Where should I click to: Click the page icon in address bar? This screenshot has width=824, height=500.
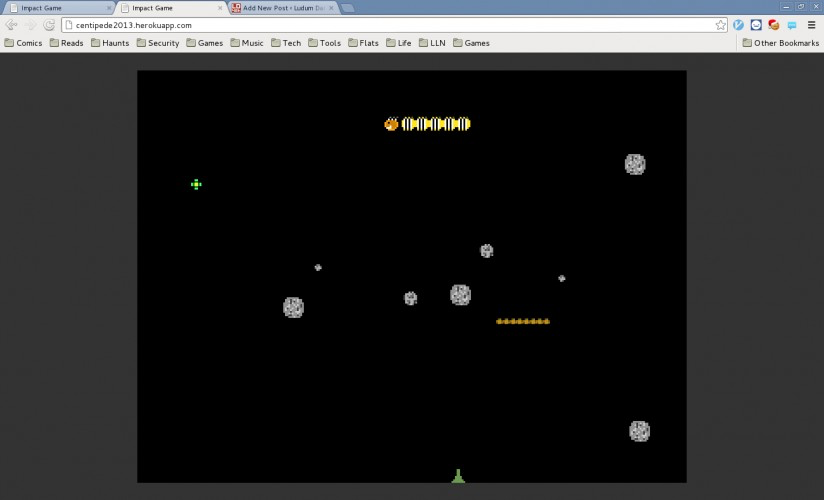[x=69, y=25]
